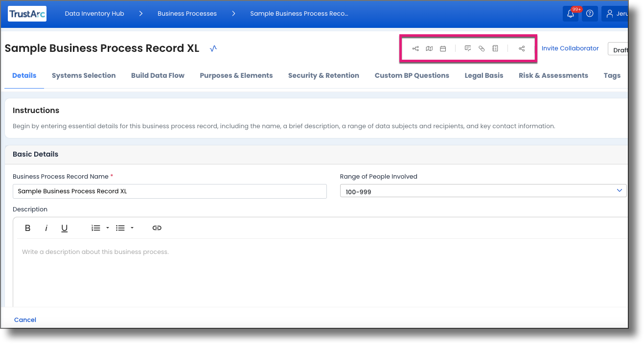Open the calendar icon in the toolbar
Viewport: 644px width, 344px height.
443,48
